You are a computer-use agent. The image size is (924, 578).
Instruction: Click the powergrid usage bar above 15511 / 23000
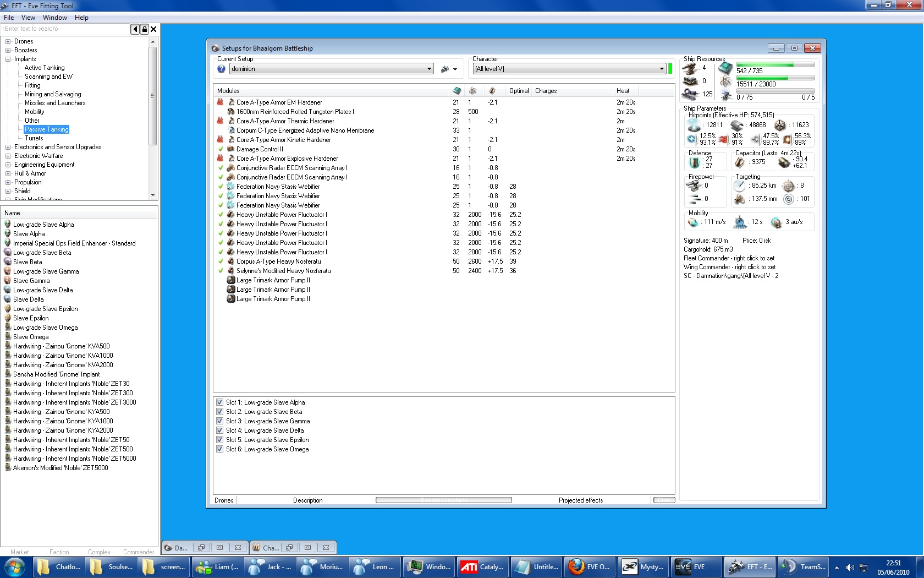point(775,78)
